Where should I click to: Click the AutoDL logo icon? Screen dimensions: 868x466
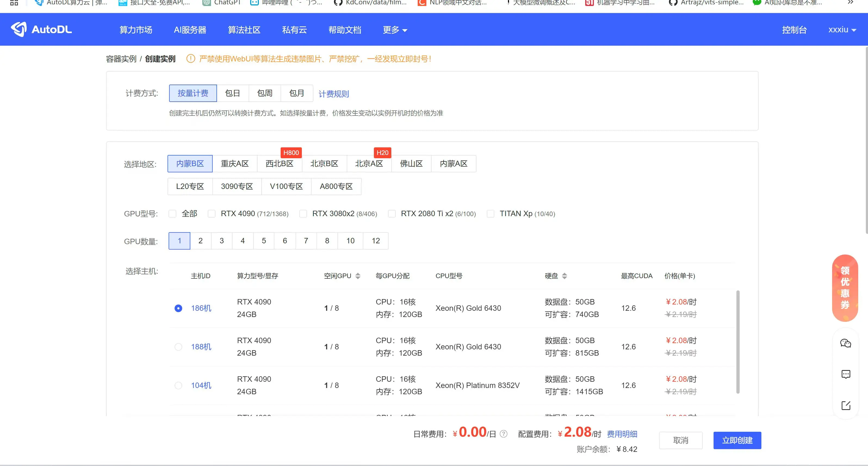[19, 29]
